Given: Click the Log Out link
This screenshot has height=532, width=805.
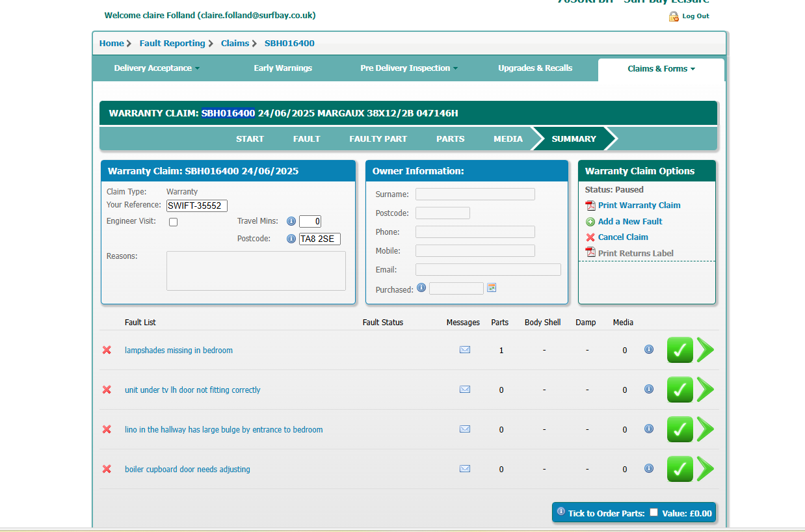Looking at the screenshot, I should point(695,16).
